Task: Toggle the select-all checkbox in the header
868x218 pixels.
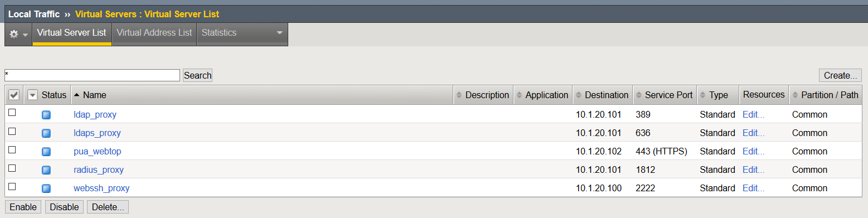Action: (14, 95)
